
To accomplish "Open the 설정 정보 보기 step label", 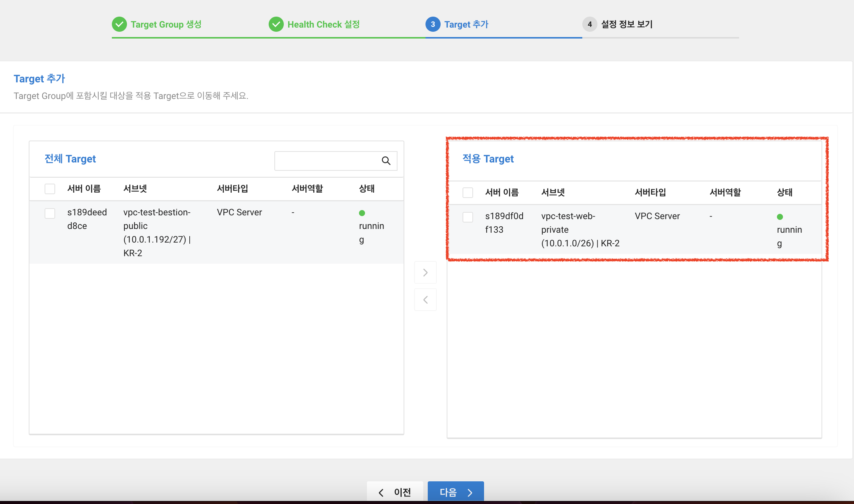I will point(627,25).
